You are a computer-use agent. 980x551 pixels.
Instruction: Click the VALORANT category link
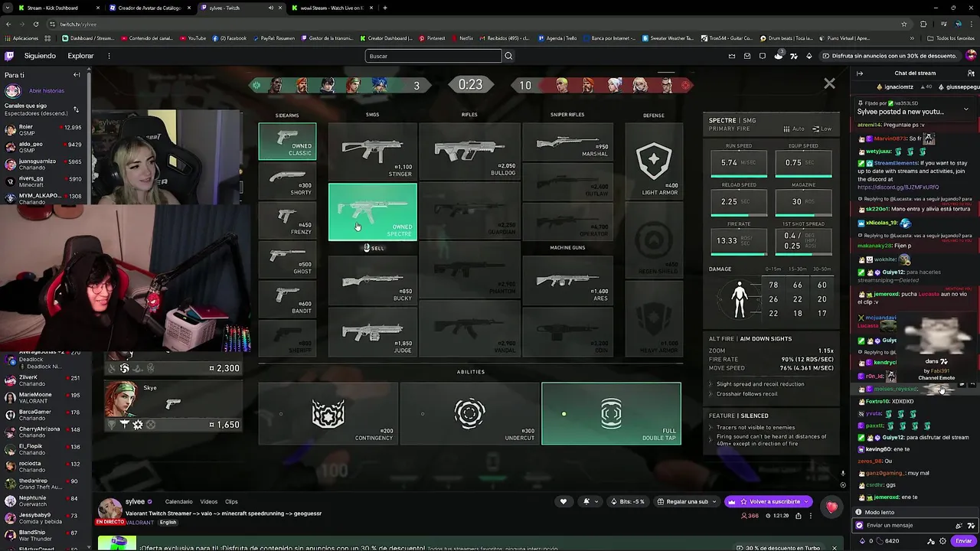[x=140, y=522]
